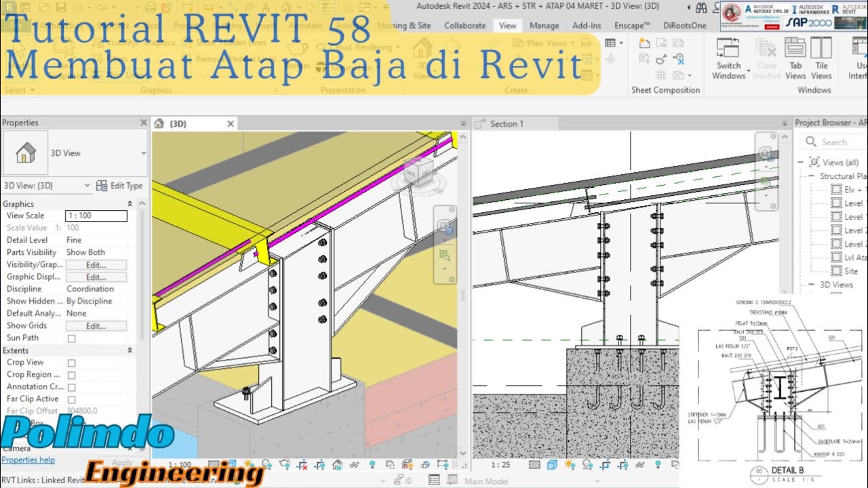Toggle the Annotation Crop checkbox

coord(71,387)
